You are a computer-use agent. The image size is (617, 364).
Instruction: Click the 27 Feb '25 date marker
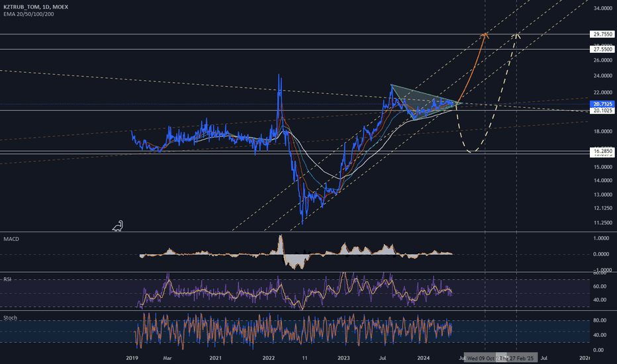tap(518, 358)
